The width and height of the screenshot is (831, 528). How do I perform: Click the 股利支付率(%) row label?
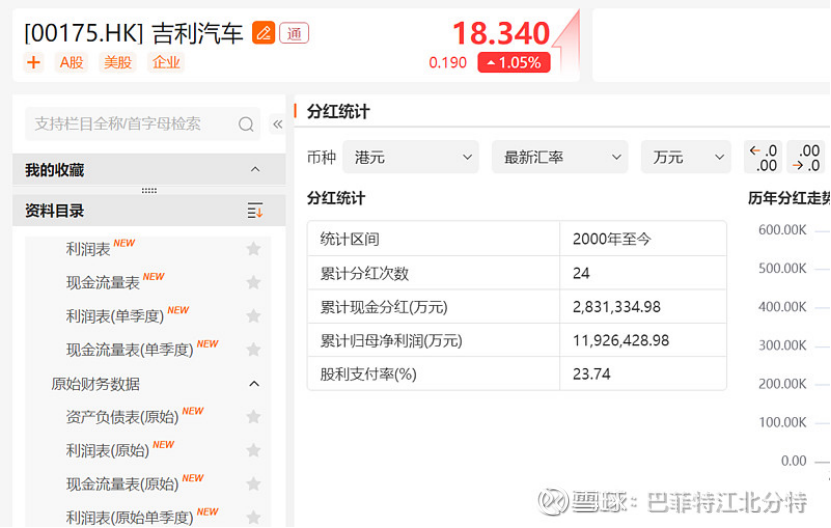[368, 374]
